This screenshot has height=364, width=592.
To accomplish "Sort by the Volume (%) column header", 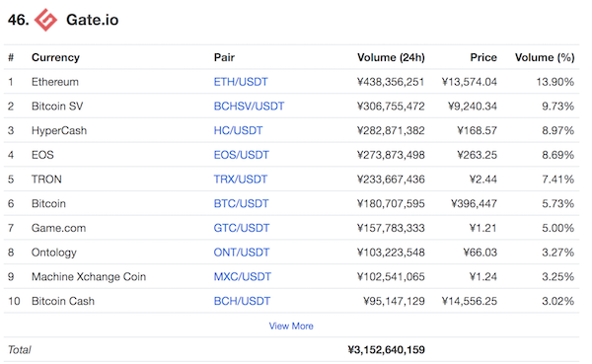I will tap(545, 57).
